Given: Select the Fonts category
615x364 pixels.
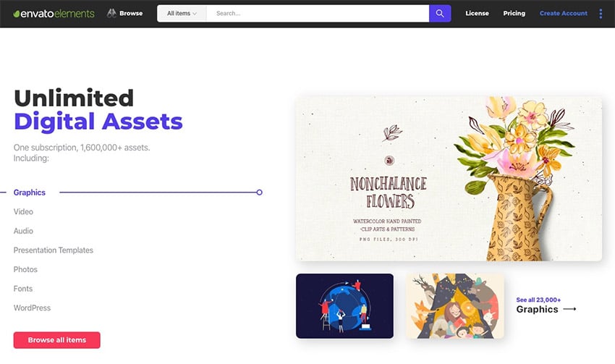Looking at the screenshot, I should pyautogui.click(x=23, y=289).
